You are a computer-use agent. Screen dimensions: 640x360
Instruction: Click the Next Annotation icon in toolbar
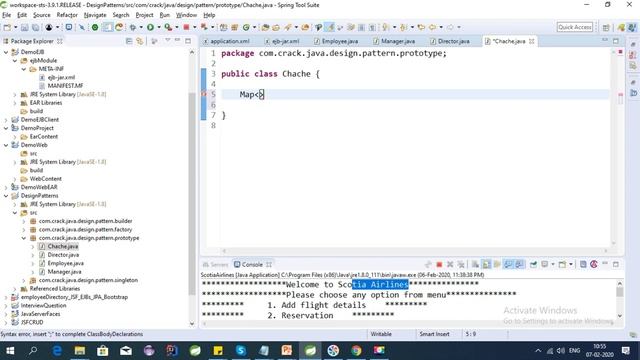(x=385, y=27)
